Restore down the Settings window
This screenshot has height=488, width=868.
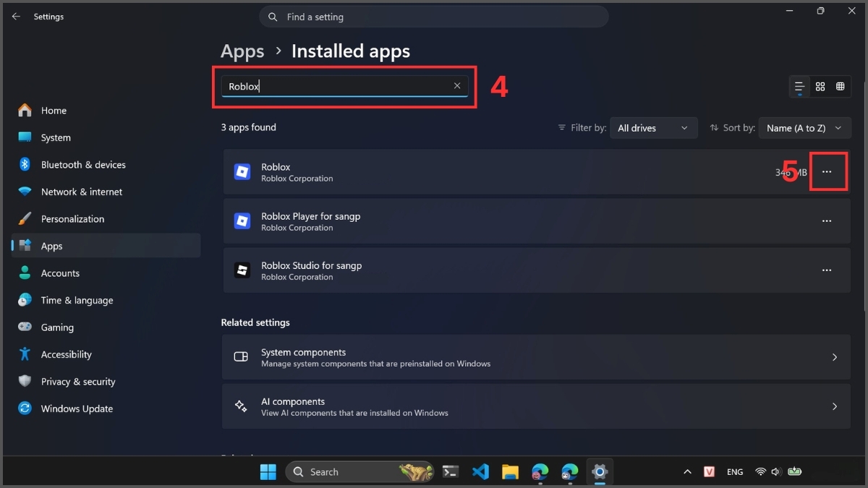pos(820,11)
